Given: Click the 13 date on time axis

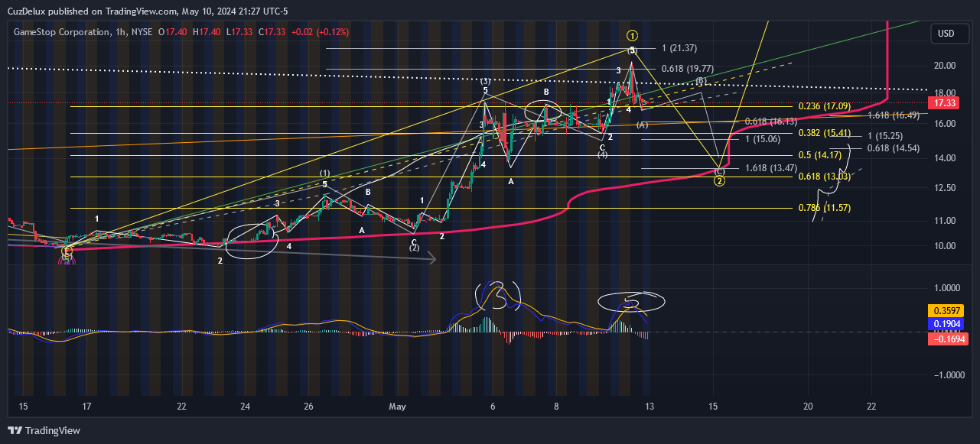Looking at the screenshot, I should pos(650,407).
